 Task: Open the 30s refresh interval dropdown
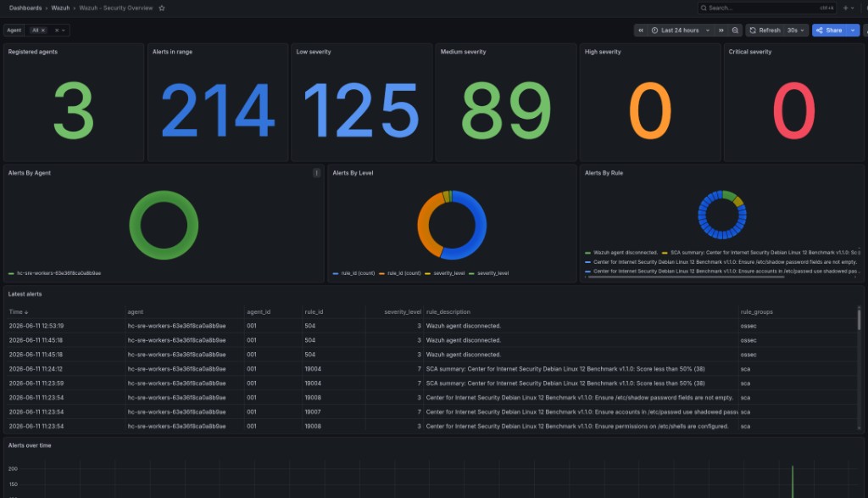[x=795, y=31]
